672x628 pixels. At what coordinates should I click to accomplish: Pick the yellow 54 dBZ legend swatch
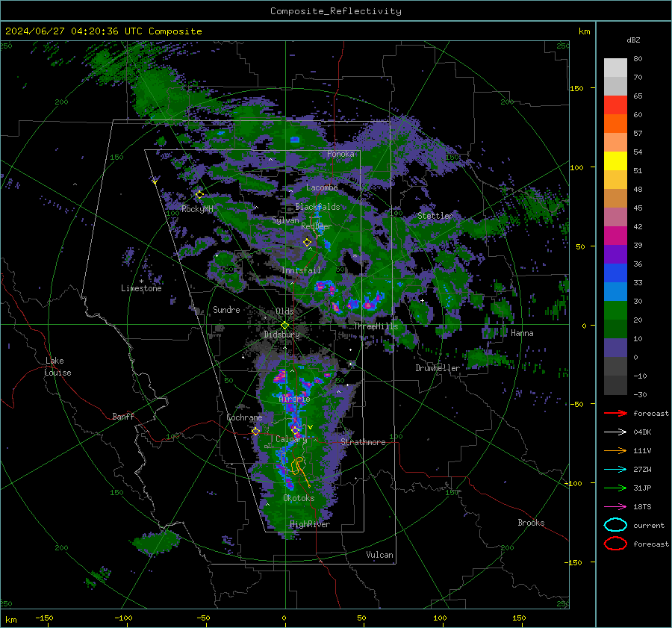pyautogui.click(x=615, y=161)
